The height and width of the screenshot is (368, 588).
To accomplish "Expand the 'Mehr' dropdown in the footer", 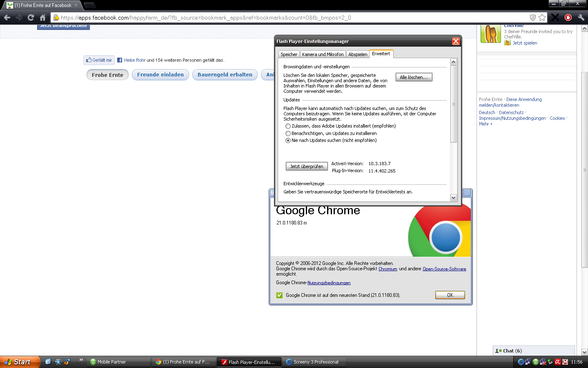I will click(x=486, y=124).
